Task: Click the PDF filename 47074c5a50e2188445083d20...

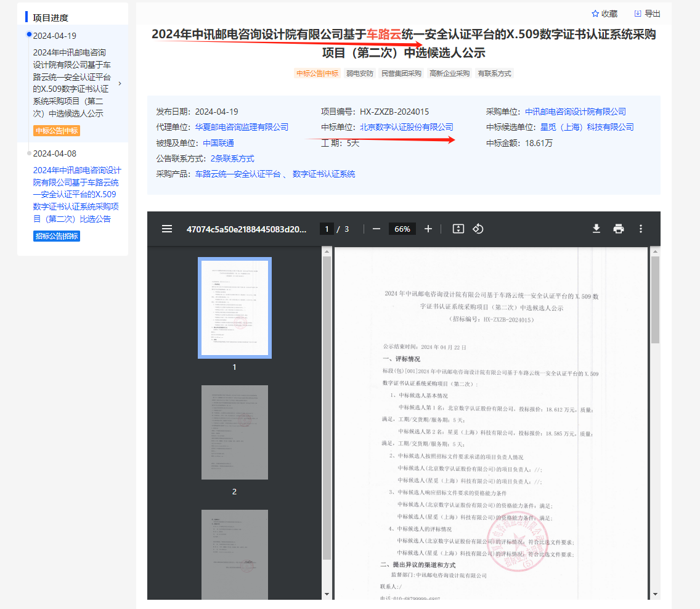Action: pyautogui.click(x=246, y=229)
